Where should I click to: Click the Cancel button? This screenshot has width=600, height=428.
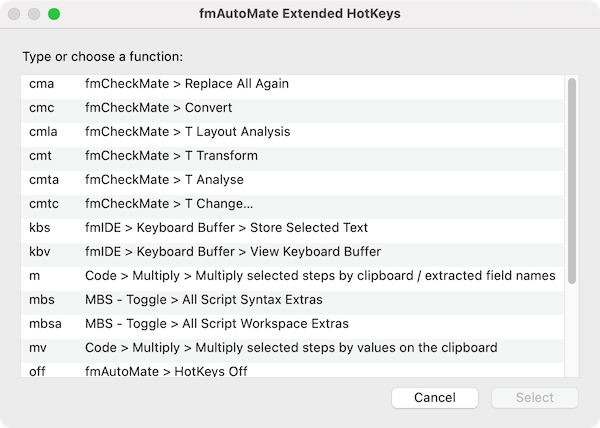(435, 398)
